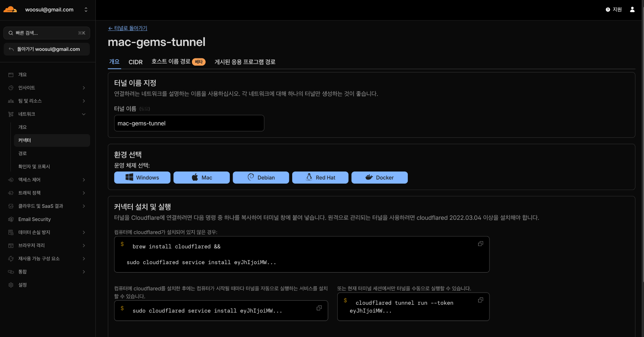This screenshot has width=644, height=337.
Task: Expand the 트래픽 정책 chevron
Action: point(84,193)
